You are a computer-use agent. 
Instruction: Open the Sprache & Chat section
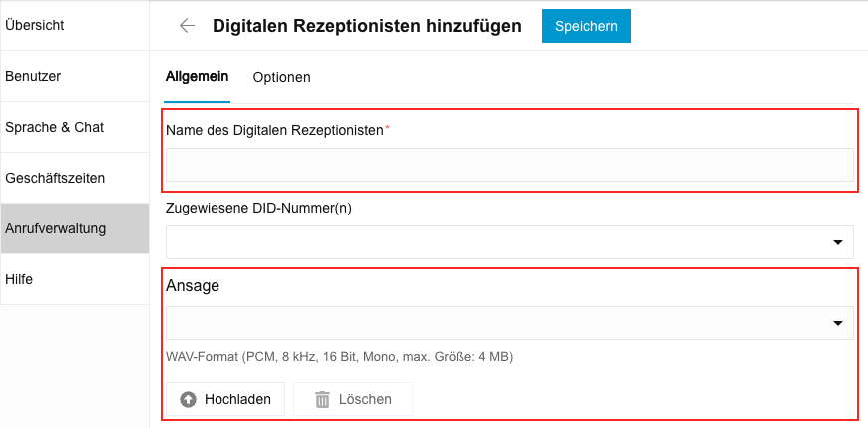pos(55,127)
